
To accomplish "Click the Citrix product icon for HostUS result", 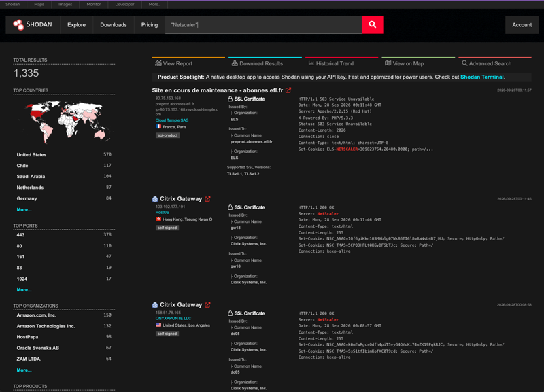I will pyautogui.click(x=155, y=199).
